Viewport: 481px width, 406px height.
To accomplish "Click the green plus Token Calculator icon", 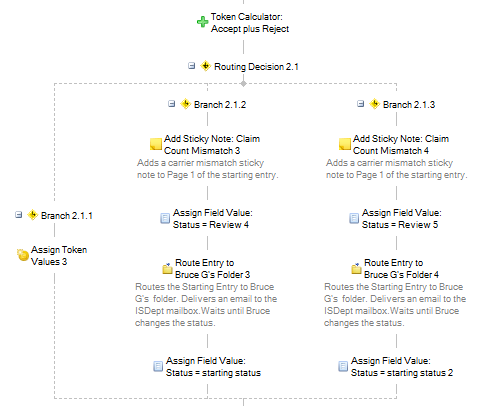I will pyautogui.click(x=202, y=22).
